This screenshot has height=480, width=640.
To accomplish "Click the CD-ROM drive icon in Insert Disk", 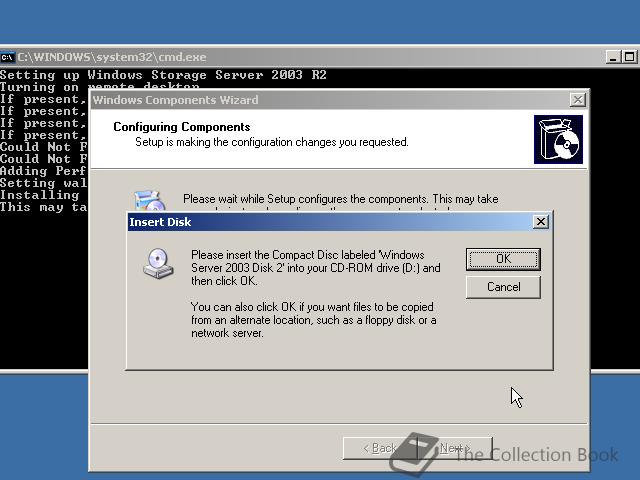I will click(158, 263).
